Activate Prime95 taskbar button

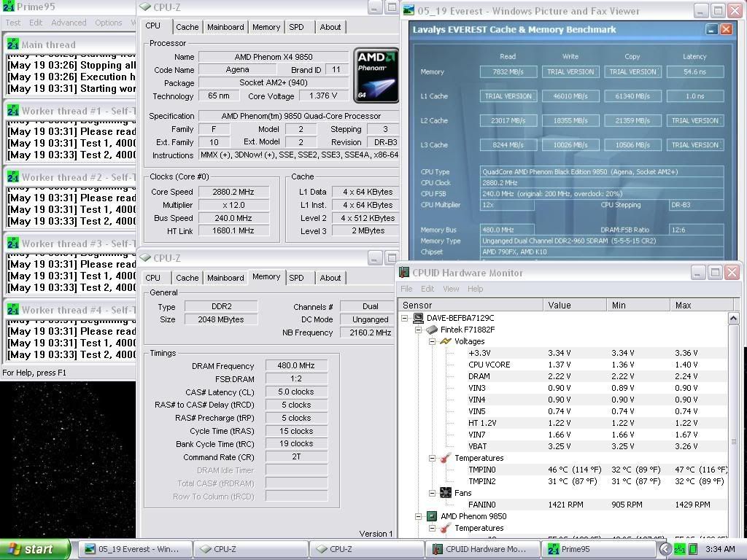(598, 549)
